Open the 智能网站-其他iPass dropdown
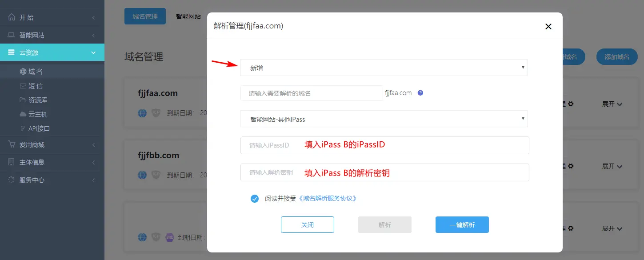The height and width of the screenshot is (260, 644). (384, 119)
